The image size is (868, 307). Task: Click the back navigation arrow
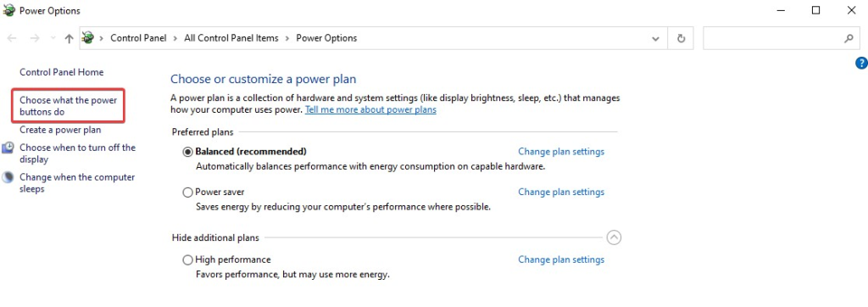[12, 38]
